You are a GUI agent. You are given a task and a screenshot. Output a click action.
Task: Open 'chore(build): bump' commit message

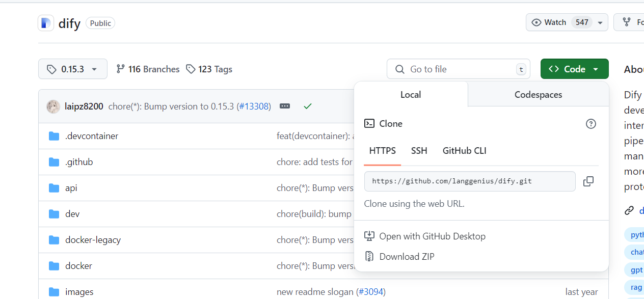pos(314,214)
